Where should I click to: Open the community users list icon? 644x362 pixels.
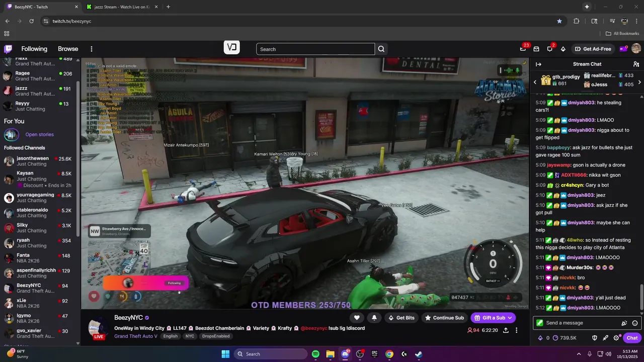pos(636,64)
